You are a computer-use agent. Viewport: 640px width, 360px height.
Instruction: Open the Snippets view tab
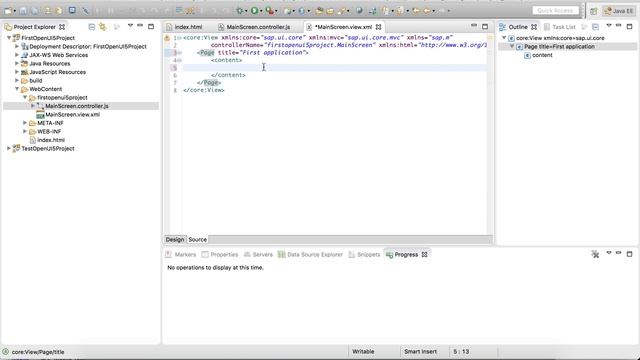(x=364, y=255)
